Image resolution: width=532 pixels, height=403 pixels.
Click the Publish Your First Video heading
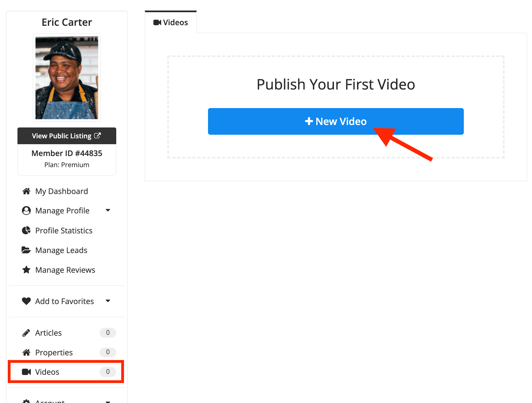point(336,85)
